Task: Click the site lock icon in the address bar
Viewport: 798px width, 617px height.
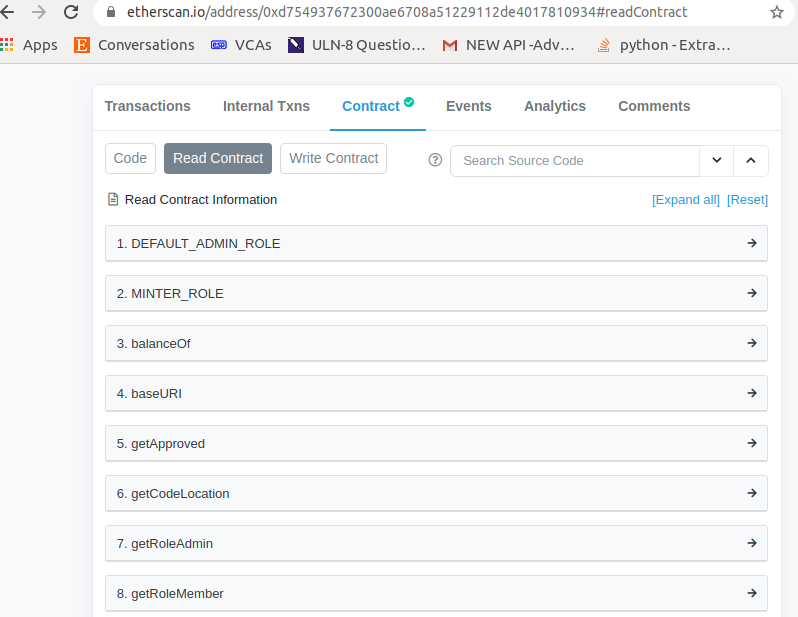Action: point(111,12)
